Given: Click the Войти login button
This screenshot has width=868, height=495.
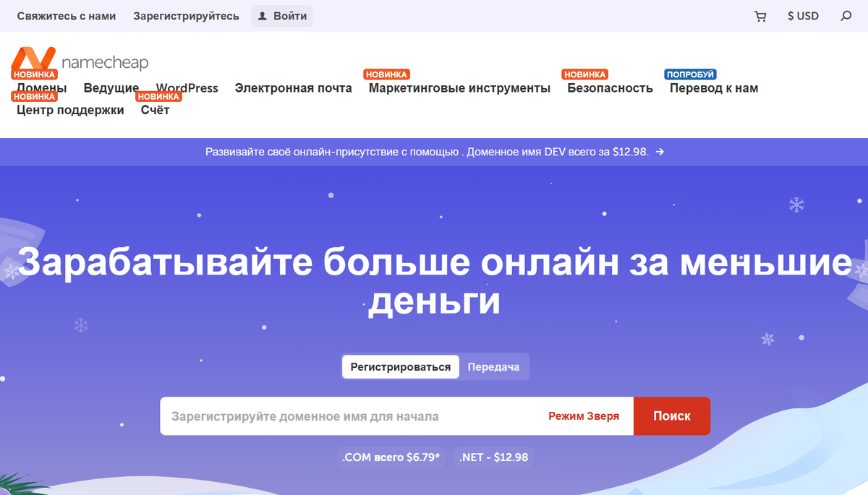Looking at the screenshot, I should click(282, 16).
